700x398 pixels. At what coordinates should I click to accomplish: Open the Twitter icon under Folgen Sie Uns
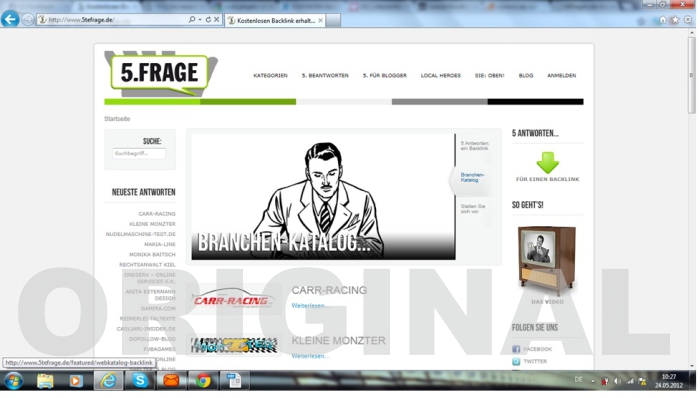coord(516,361)
